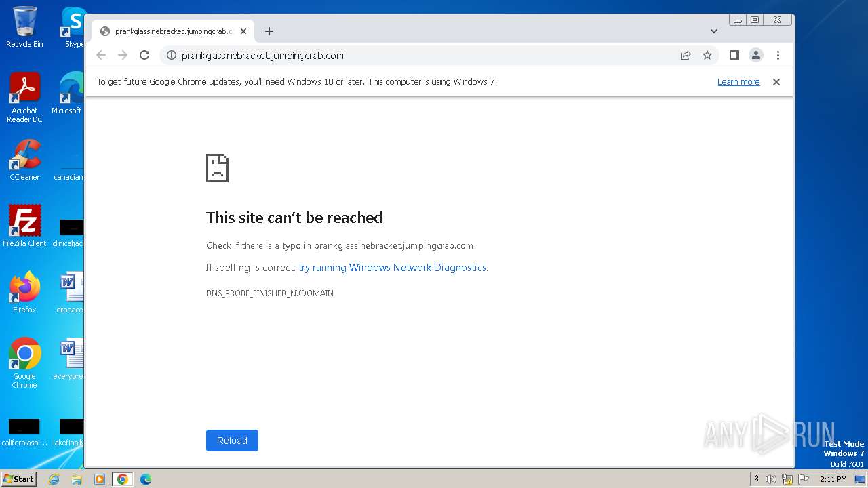The image size is (868, 488).
Task: Click the browser forward arrow
Action: pyautogui.click(x=123, y=56)
